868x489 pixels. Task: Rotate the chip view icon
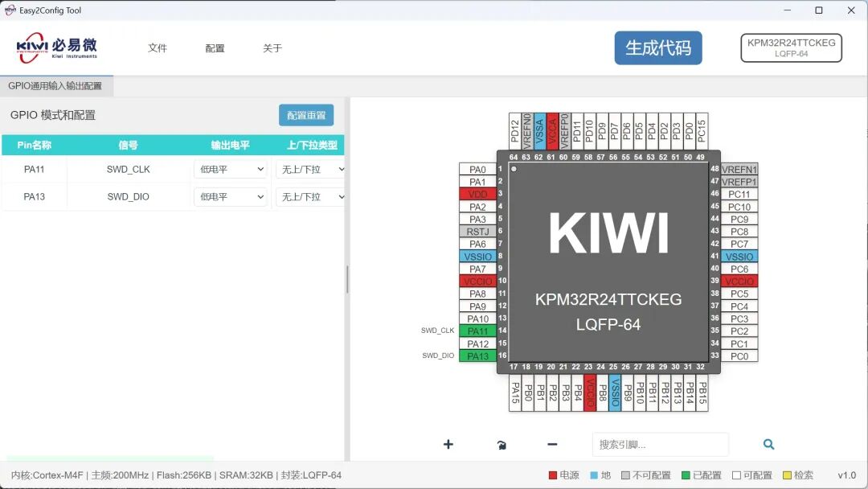pyautogui.click(x=502, y=445)
